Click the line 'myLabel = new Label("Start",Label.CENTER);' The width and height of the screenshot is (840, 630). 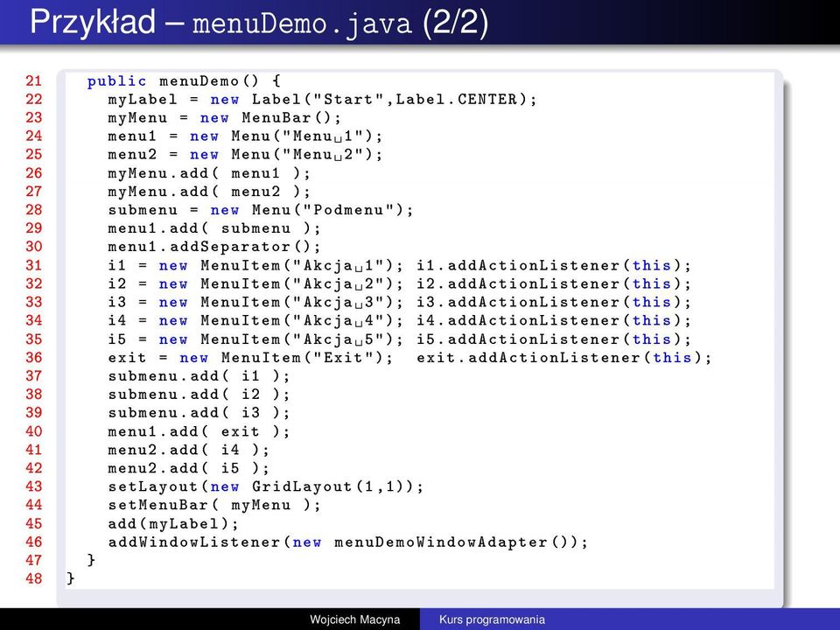coord(322,100)
